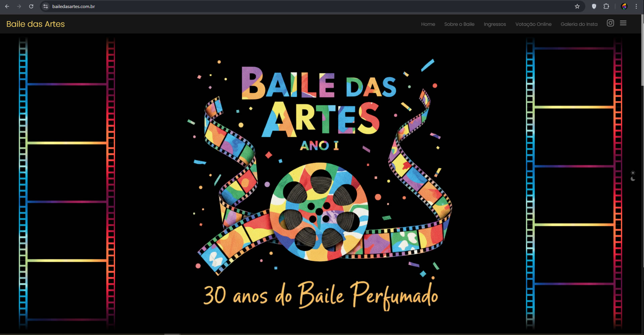The width and height of the screenshot is (644, 335).
Task: Open Votação Online link
Action: click(x=533, y=24)
